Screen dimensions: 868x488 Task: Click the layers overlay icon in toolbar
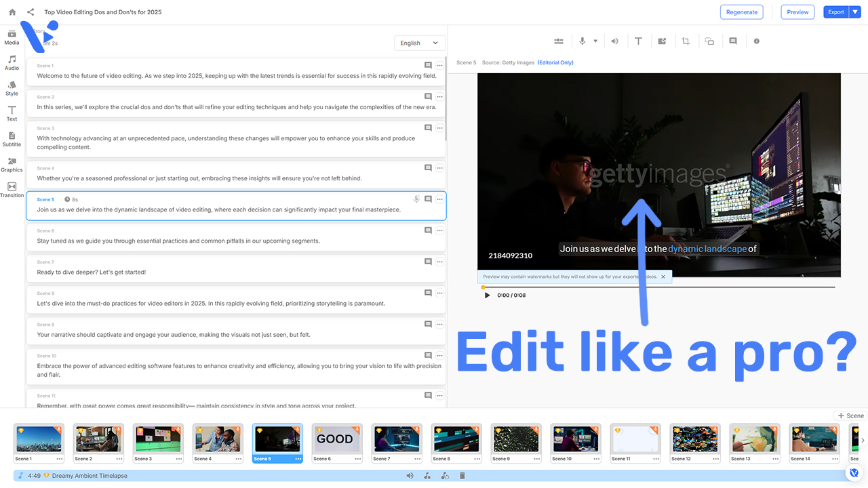[x=709, y=41]
